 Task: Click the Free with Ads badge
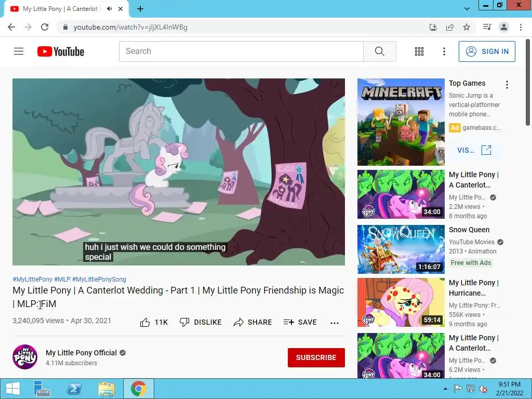[x=471, y=262]
